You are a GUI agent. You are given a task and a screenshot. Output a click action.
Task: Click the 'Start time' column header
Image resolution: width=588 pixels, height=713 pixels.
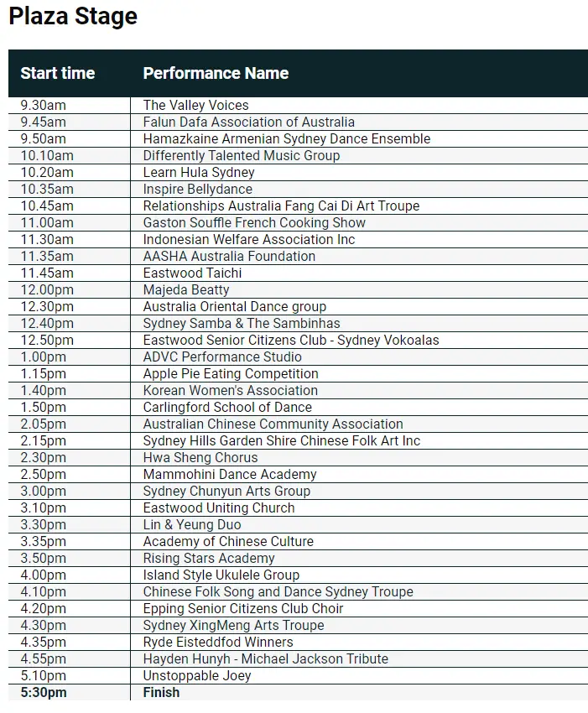[x=58, y=73]
